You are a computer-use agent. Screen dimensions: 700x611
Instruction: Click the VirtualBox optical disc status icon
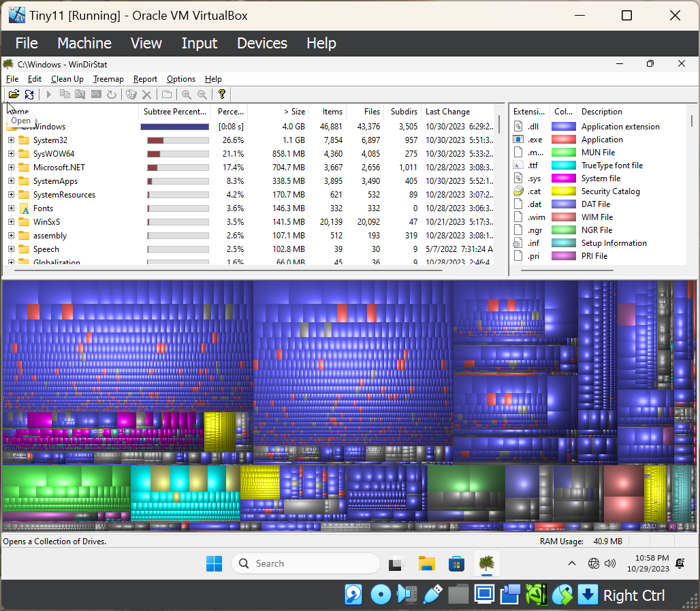381,595
